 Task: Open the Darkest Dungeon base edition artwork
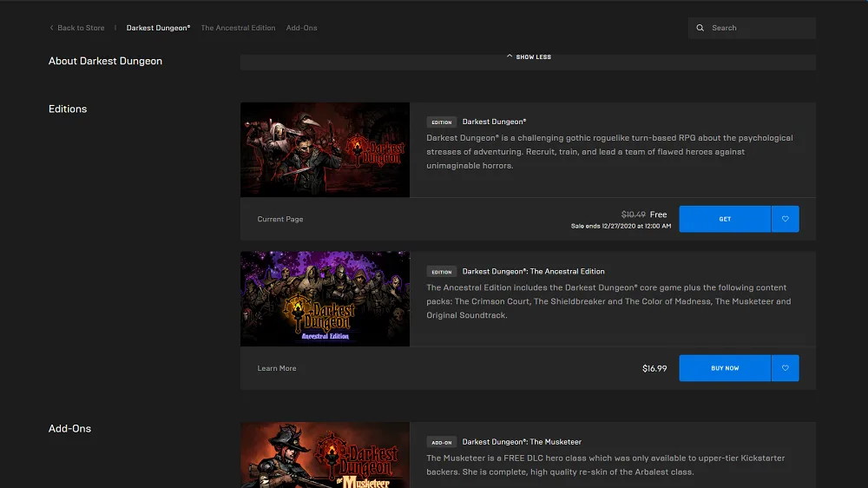pos(325,149)
